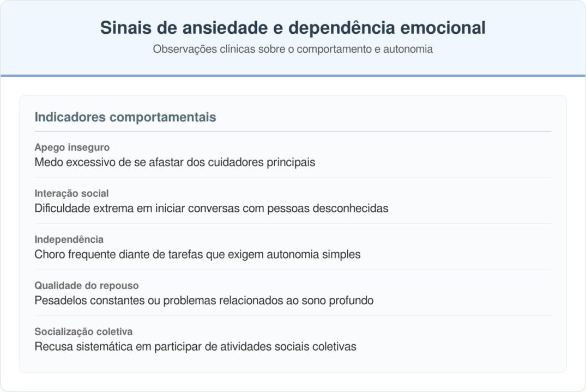
Task: Click the 'Socialização coletiva' label
Action: coord(83,332)
